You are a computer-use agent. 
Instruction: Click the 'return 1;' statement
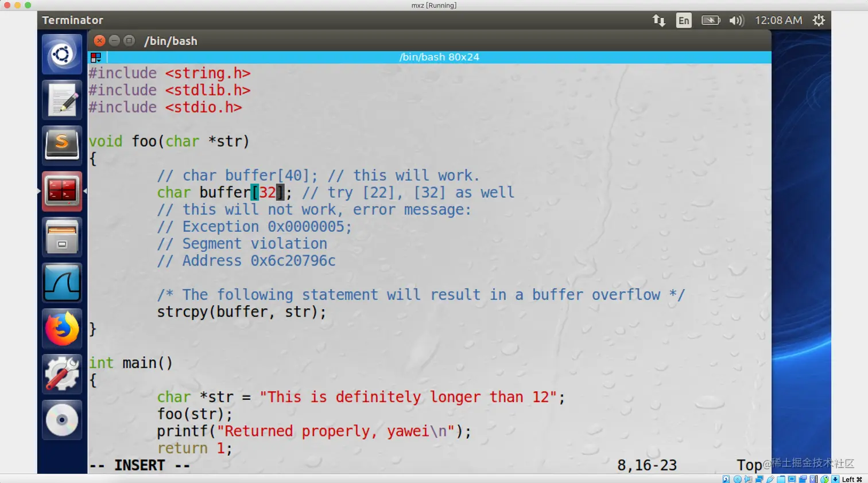pyautogui.click(x=195, y=449)
